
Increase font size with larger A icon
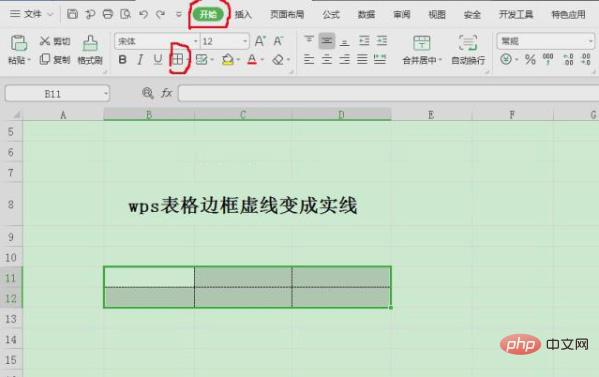point(260,41)
